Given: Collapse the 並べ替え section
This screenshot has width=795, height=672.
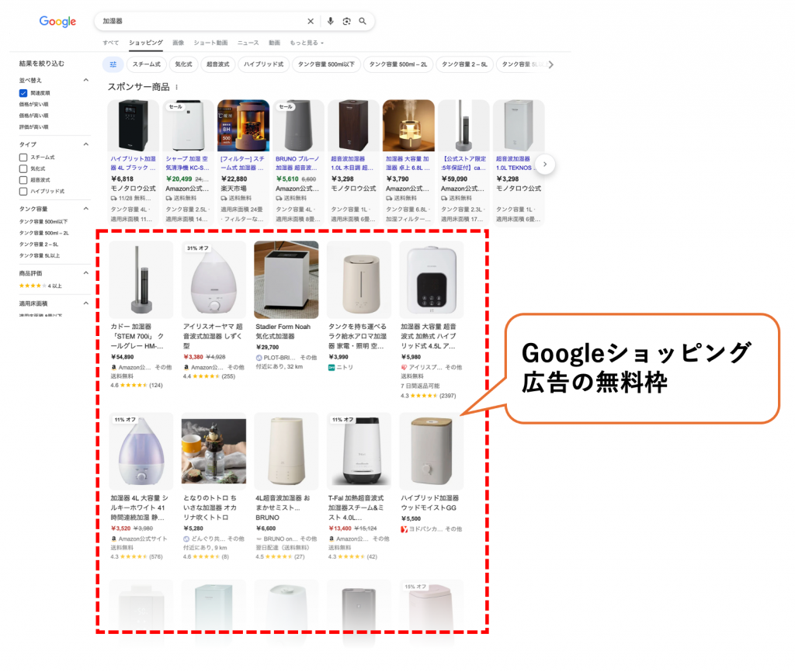Looking at the screenshot, I should (86, 79).
